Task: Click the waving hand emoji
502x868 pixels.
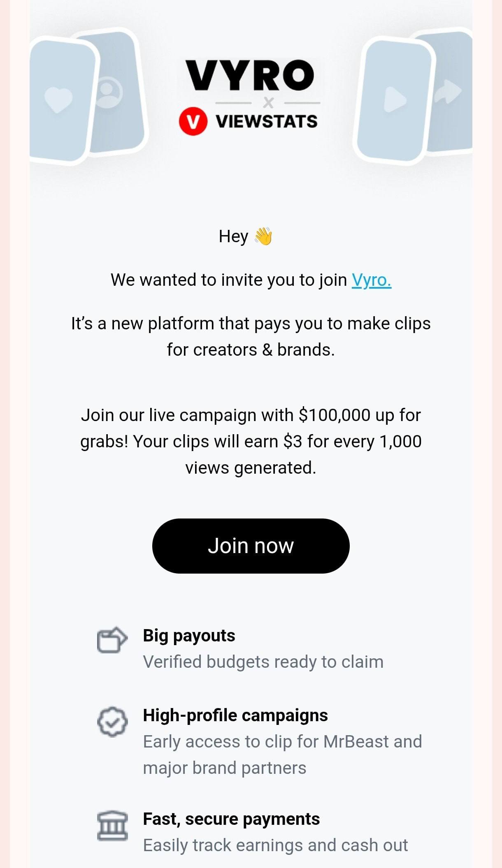Action: click(x=263, y=236)
